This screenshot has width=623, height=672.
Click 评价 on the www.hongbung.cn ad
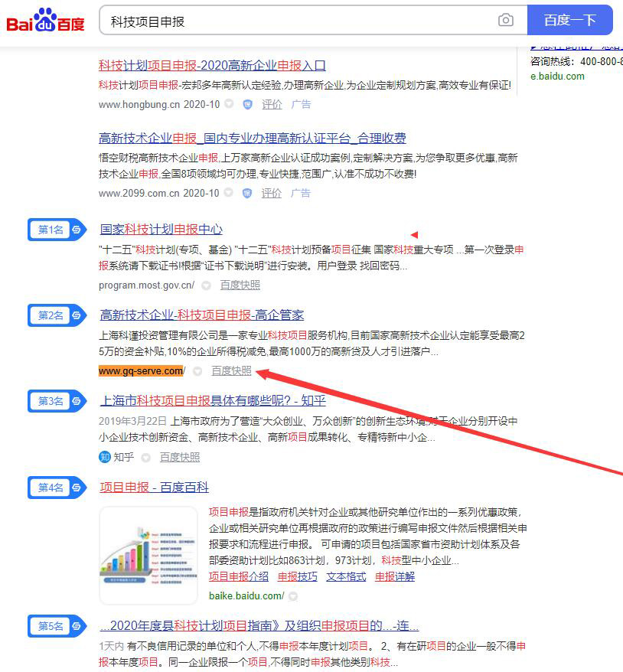coord(272,104)
